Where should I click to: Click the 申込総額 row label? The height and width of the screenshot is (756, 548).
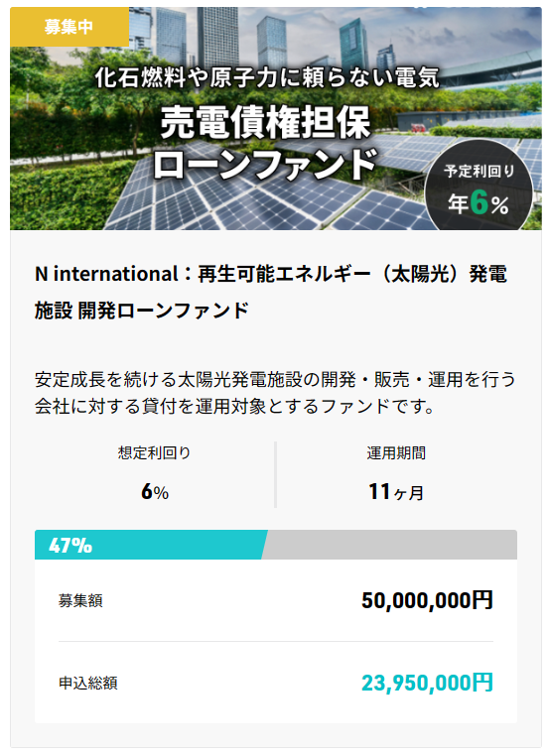tap(87, 683)
